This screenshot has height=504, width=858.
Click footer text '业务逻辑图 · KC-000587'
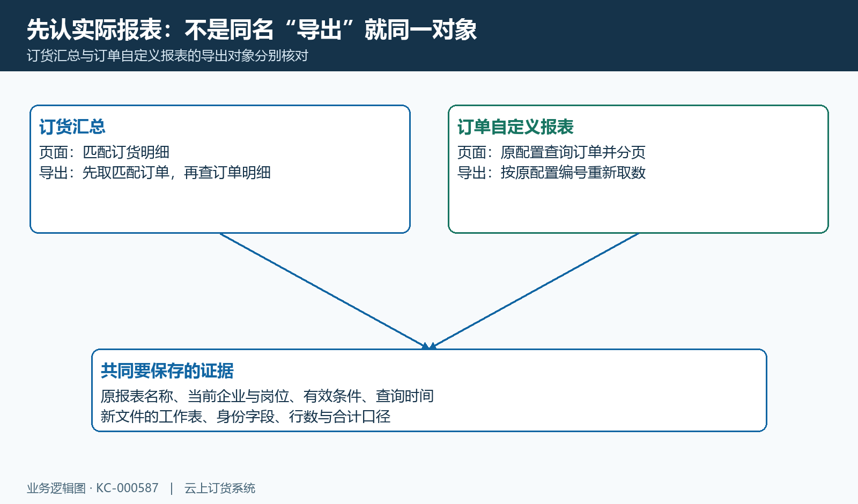(93, 488)
